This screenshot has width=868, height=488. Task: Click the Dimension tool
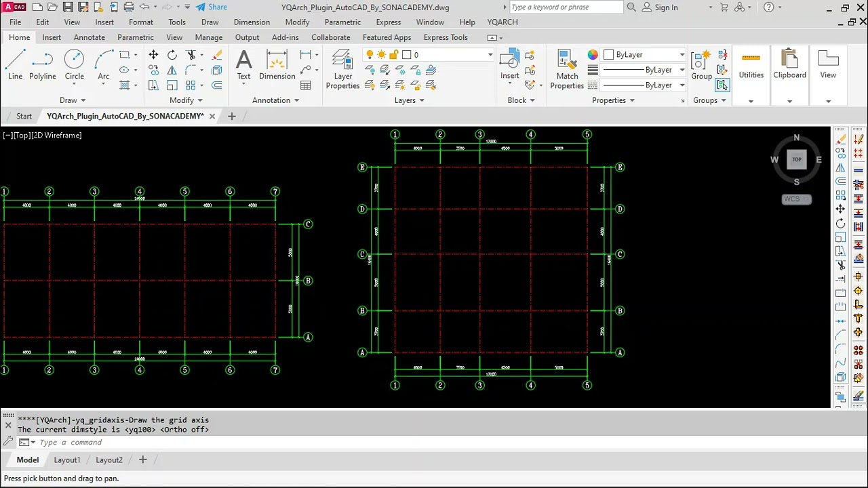[x=277, y=65]
